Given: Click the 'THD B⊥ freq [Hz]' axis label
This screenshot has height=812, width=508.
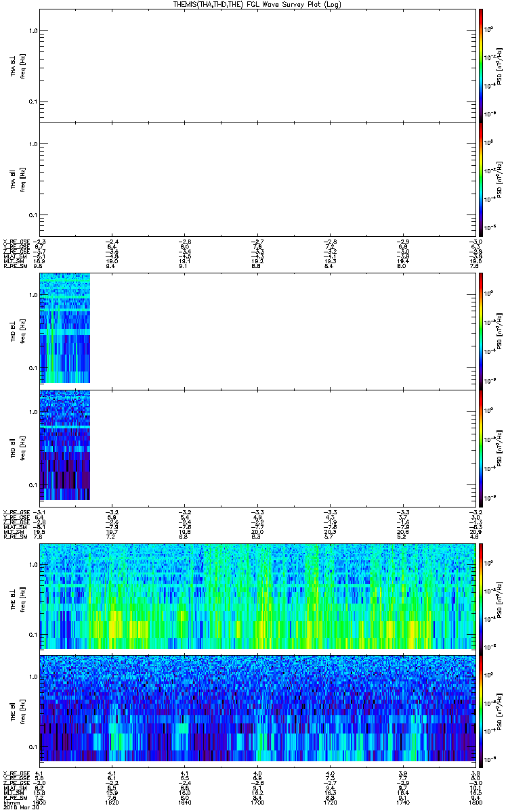Looking at the screenshot, I should pyautogui.click(x=18, y=331).
